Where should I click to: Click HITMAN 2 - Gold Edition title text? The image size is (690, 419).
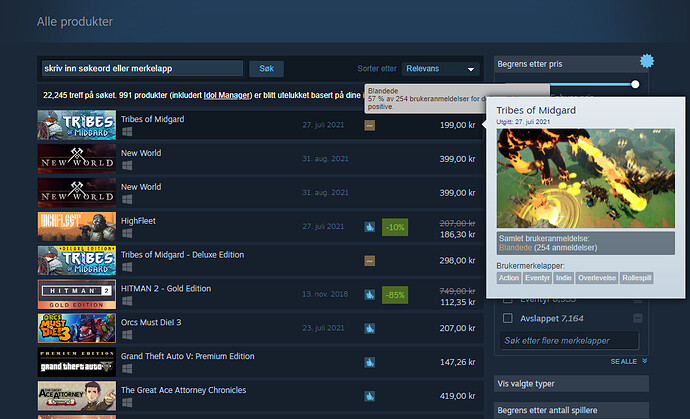point(166,288)
